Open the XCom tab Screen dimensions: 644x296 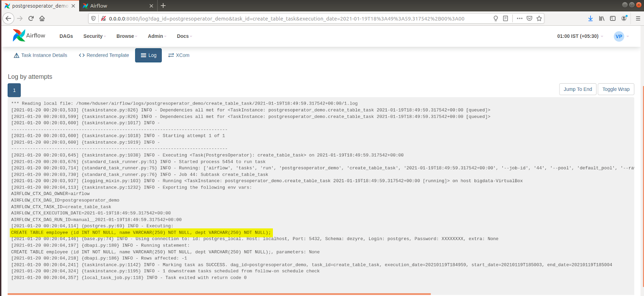pos(179,55)
